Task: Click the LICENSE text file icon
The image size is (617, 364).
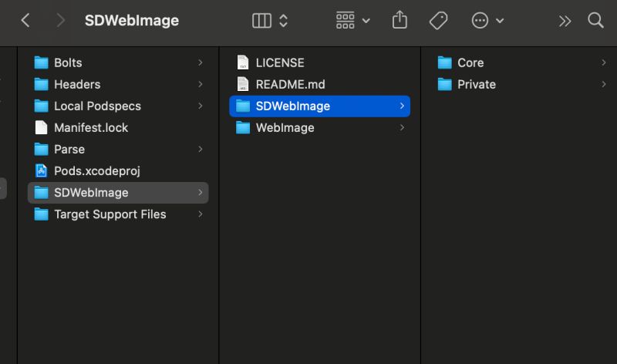Action: click(x=243, y=62)
